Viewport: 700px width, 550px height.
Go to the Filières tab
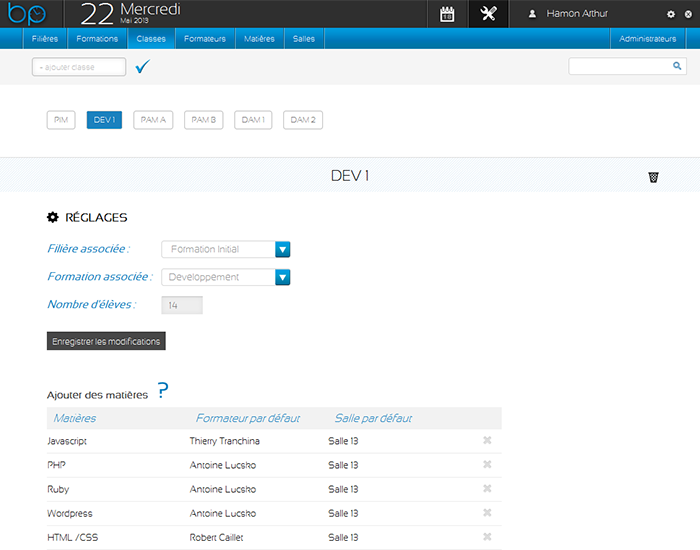45,39
